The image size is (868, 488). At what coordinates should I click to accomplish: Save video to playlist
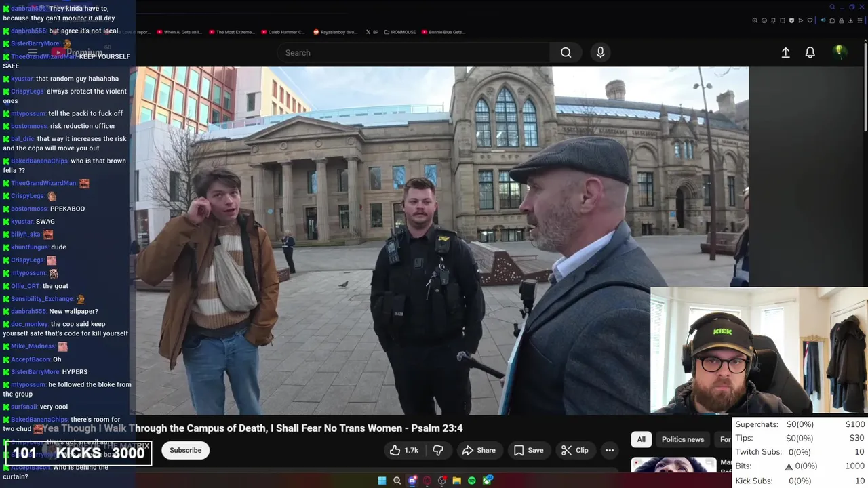coord(528,450)
